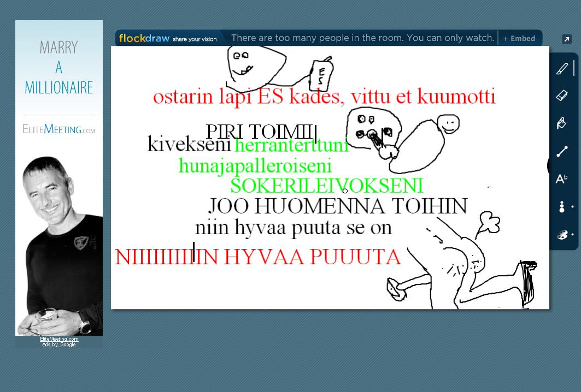Click the pop-out arrow icon

click(567, 39)
